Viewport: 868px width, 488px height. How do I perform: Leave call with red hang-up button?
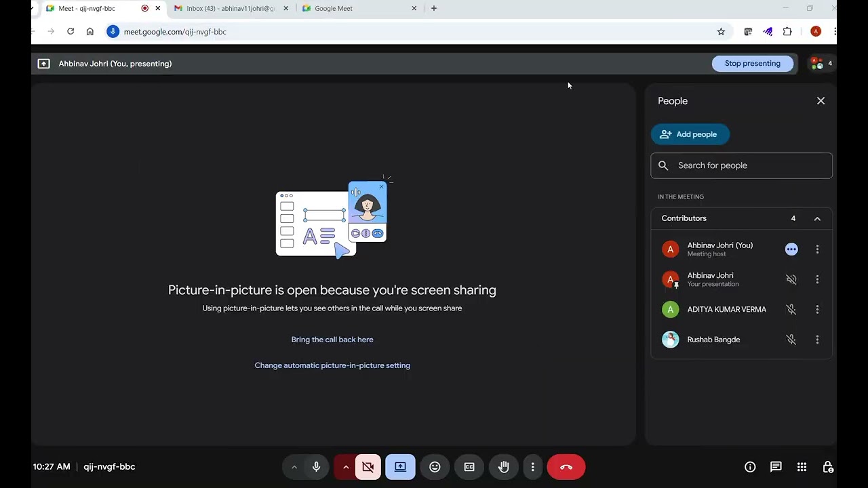tap(566, 467)
